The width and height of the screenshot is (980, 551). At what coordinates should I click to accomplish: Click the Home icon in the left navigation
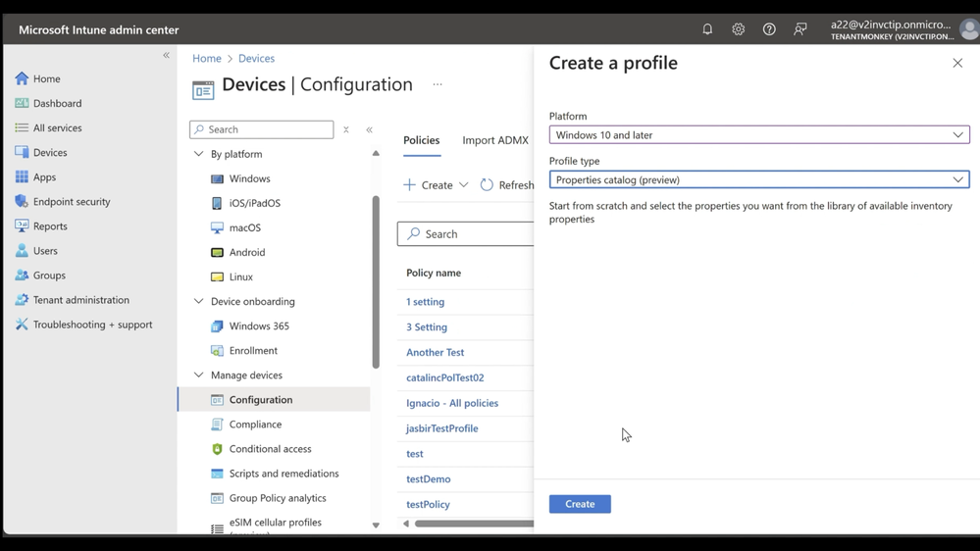[22, 78]
